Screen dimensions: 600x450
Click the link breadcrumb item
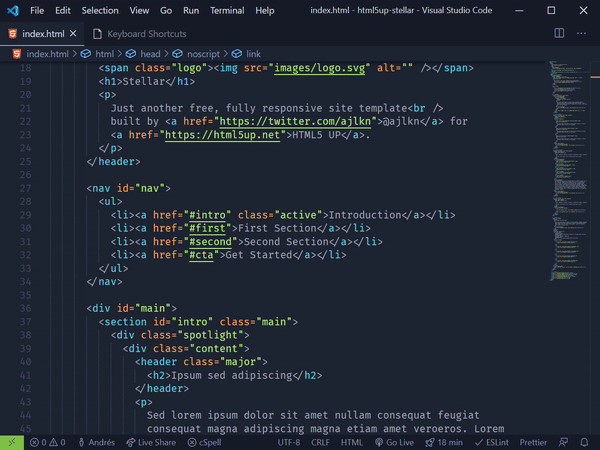click(x=253, y=54)
